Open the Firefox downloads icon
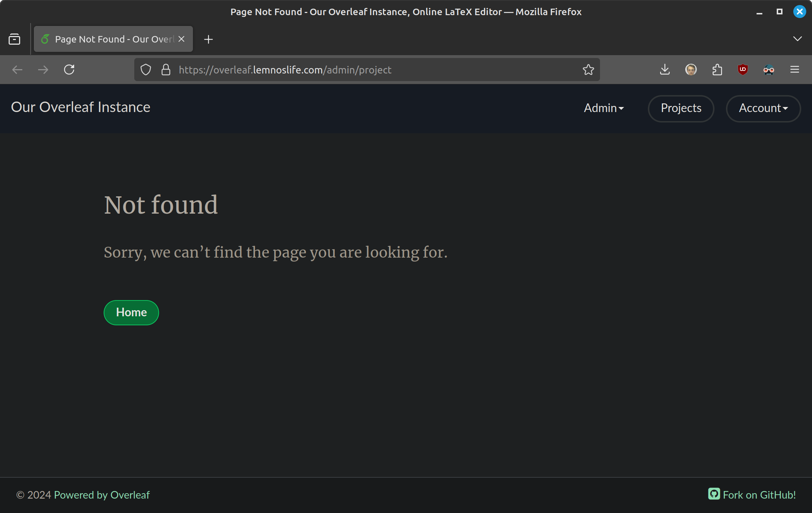This screenshot has width=812, height=513. pos(665,70)
